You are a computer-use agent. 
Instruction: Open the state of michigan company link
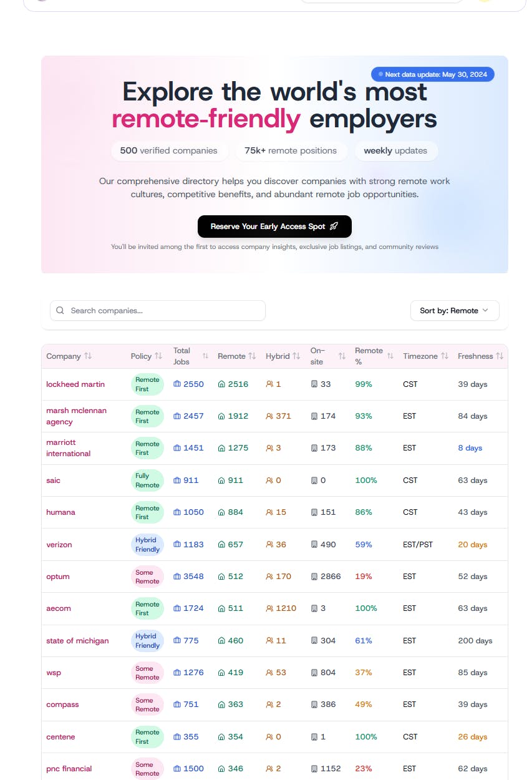77,641
